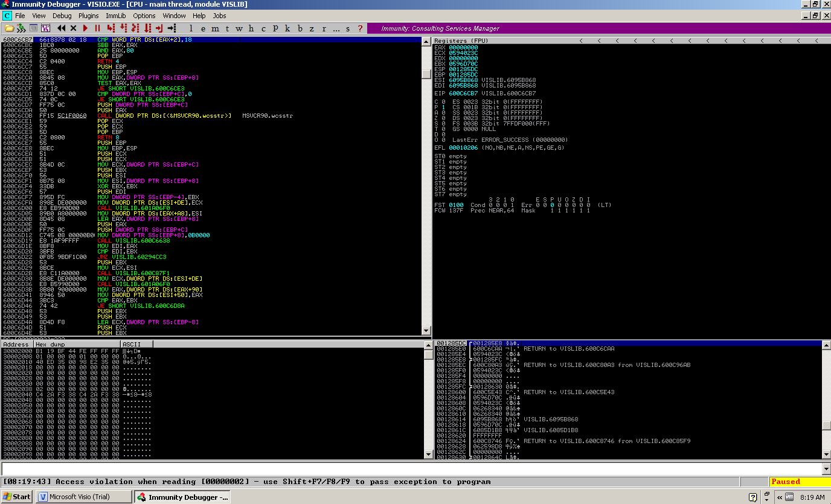Click the VM tools tray icon
831x504 pixels.
(x=790, y=497)
